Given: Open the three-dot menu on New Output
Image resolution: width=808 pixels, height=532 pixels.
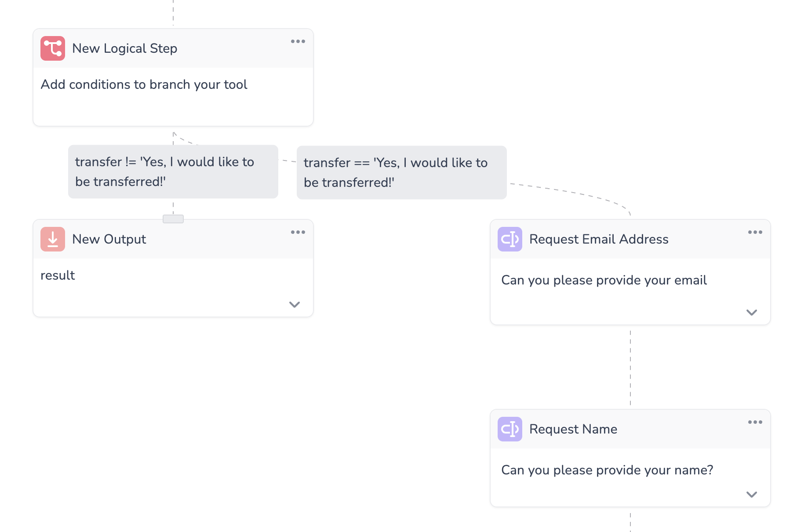Looking at the screenshot, I should click(298, 232).
